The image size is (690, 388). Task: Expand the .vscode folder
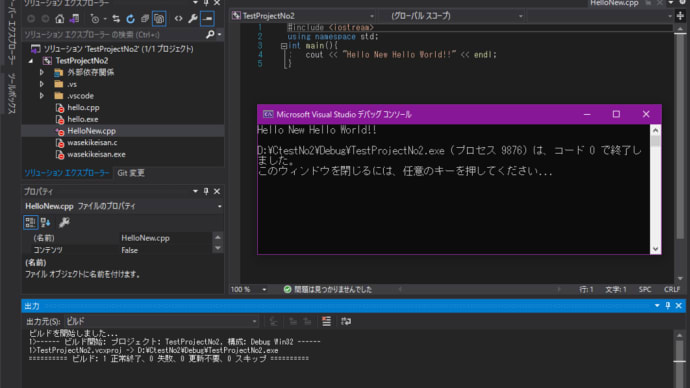tap(42, 96)
